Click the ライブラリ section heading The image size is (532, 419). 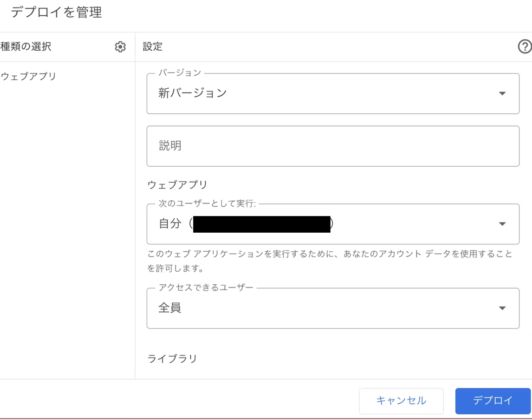(172, 359)
